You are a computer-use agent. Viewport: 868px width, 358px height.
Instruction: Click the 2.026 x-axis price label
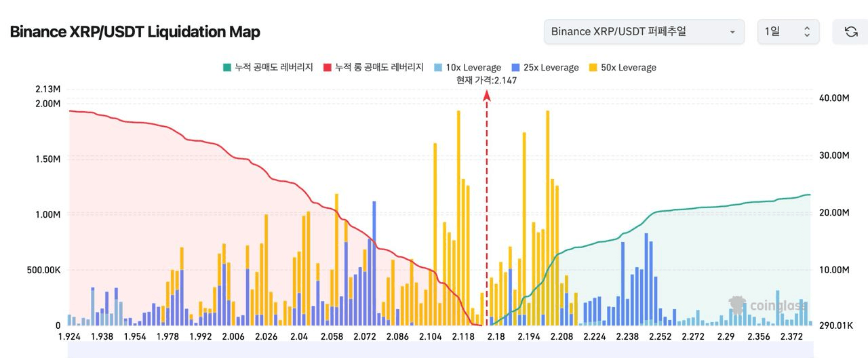[266, 336]
